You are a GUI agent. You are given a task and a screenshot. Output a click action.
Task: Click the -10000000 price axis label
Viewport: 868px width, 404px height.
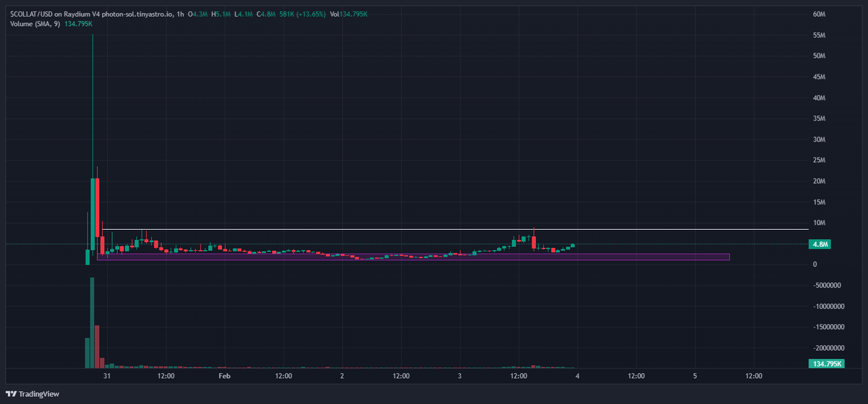pyautogui.click(x=829, y=306)
